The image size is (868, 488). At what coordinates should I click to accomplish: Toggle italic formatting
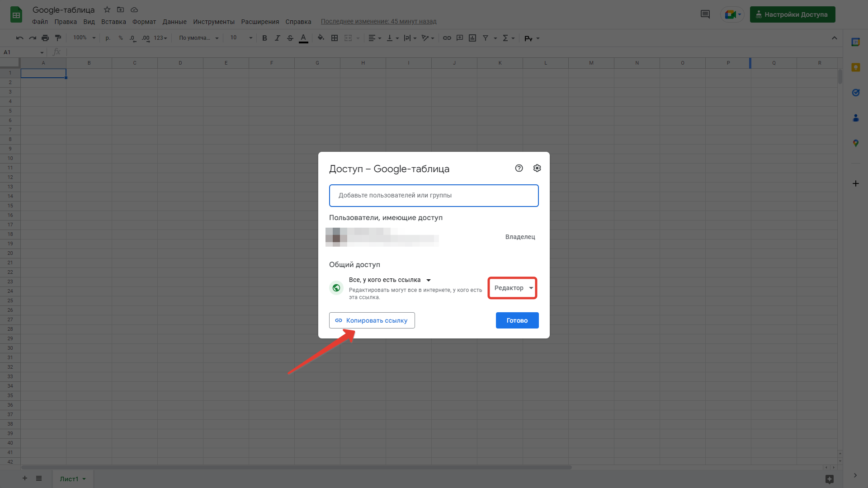click(277, 38)
